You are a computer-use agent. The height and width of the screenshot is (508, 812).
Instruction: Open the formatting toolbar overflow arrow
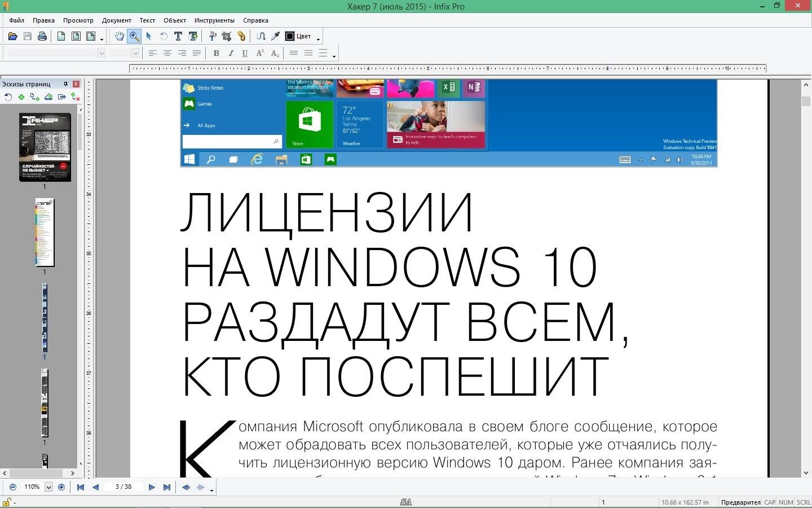point(334,56)
